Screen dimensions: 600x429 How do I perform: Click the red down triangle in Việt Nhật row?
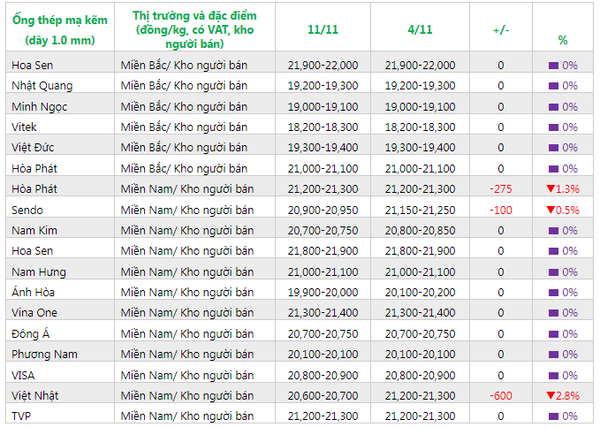click(550, 396)
